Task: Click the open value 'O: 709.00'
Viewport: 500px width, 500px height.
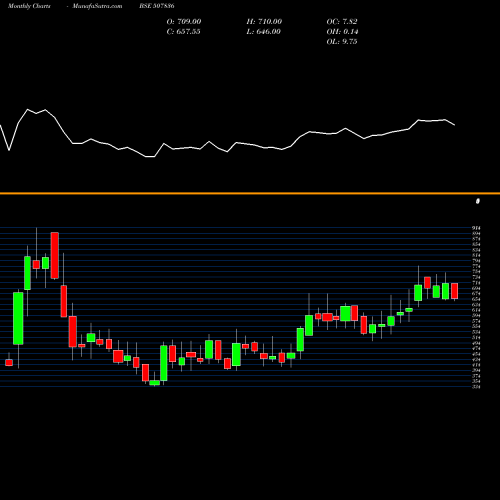Action: click(184, 22)
